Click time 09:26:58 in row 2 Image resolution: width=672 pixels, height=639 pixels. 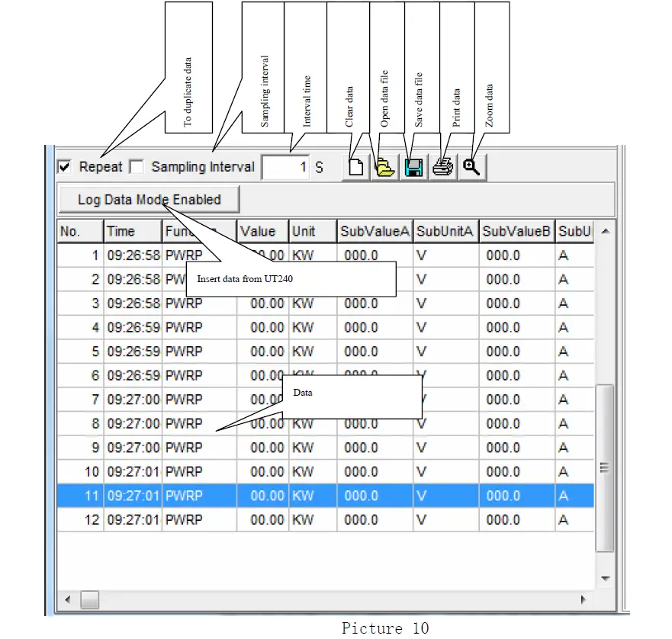[x=133, y=279]
